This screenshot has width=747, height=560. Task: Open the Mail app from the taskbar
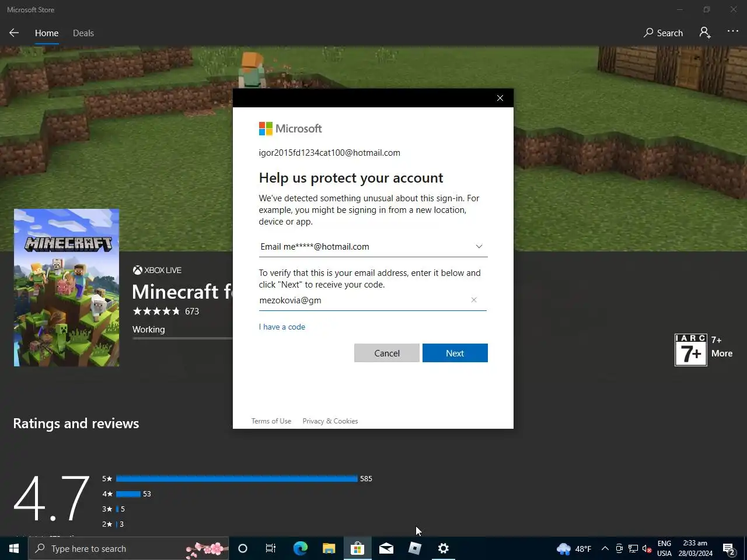pyautogui.click(x=386, y=548)
